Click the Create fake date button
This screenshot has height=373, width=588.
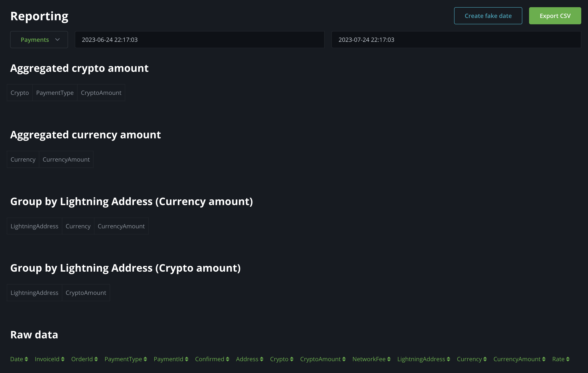pos(488,16)
